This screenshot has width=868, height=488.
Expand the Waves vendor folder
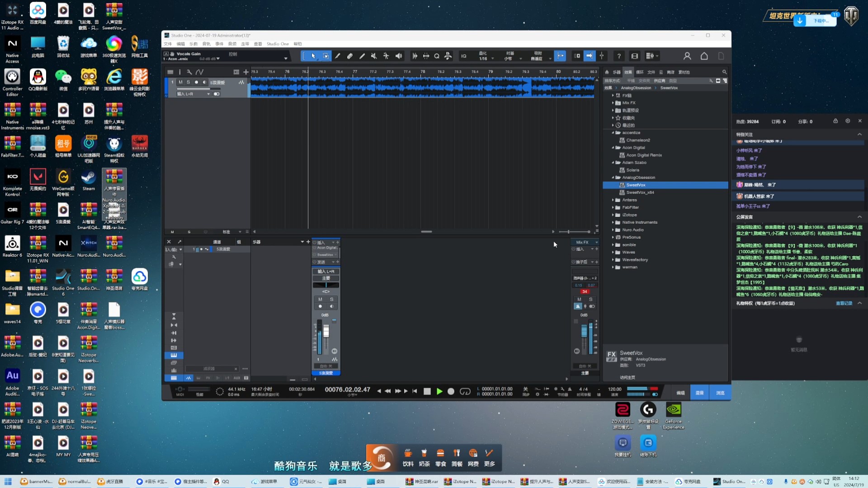[613, 252]
